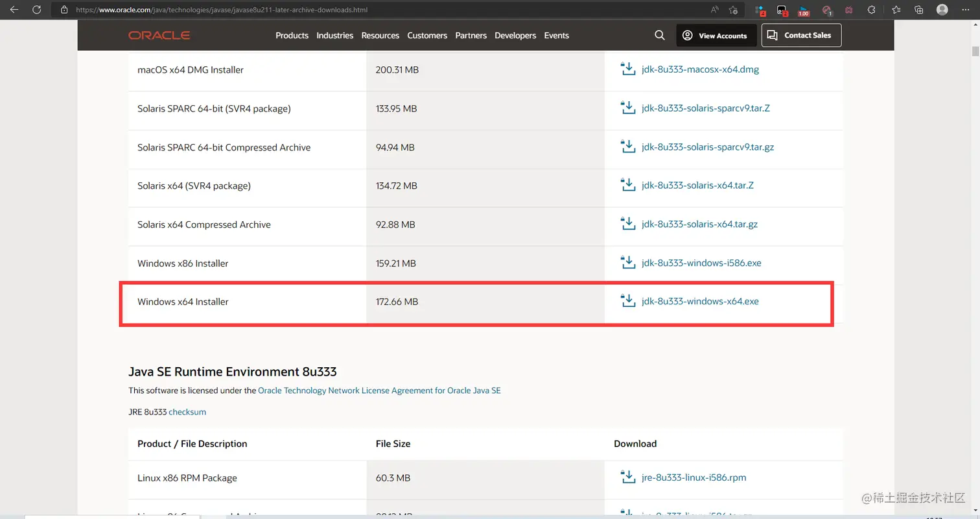Click the extension showing 1.00 badge
This screenshot has height=519, width=980.
[x=804, y=10]
